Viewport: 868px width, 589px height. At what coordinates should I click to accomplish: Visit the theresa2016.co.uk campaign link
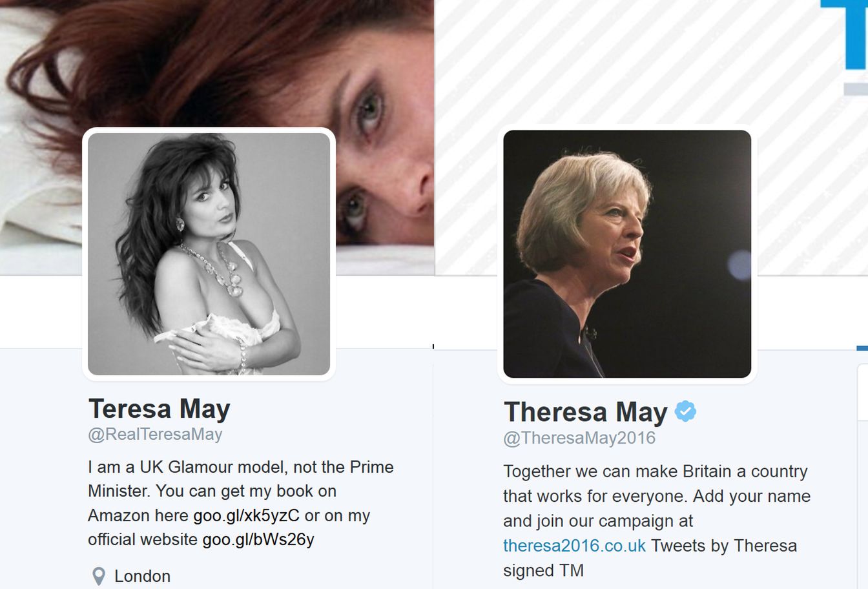pyautogui.click(x=574, y=546)
